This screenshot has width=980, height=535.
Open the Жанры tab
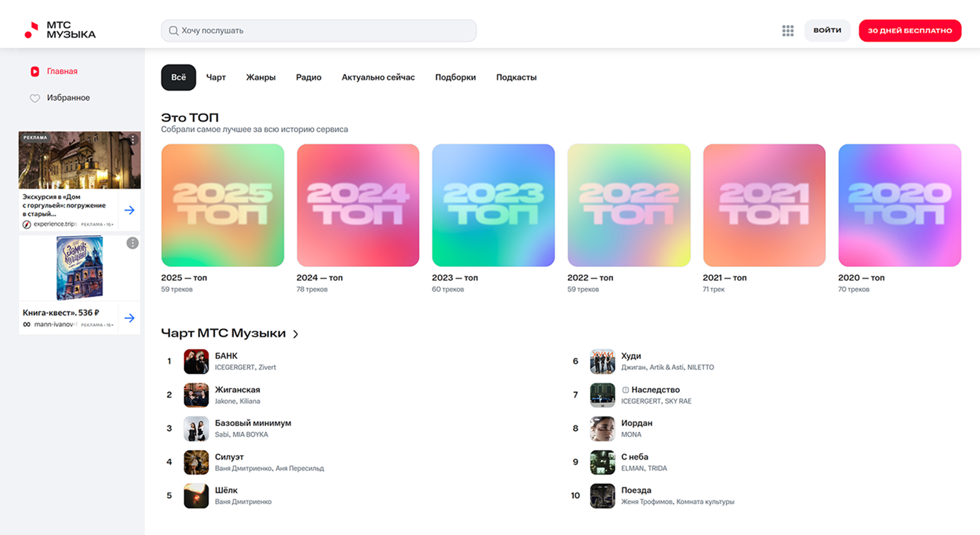point(260,77)
